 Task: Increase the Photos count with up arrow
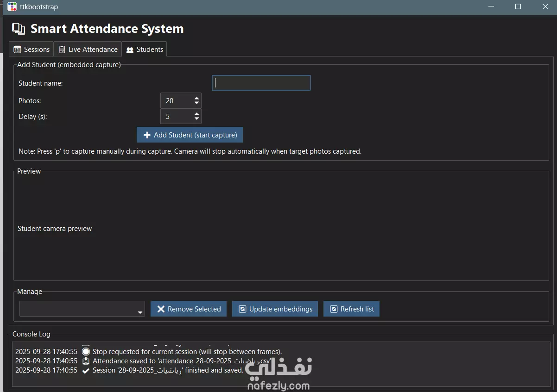(197, 98)
